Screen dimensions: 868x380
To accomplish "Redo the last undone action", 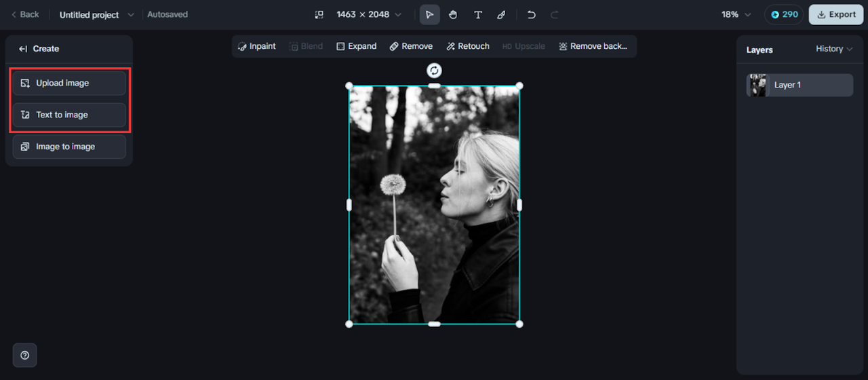I will tap(555, 14).
